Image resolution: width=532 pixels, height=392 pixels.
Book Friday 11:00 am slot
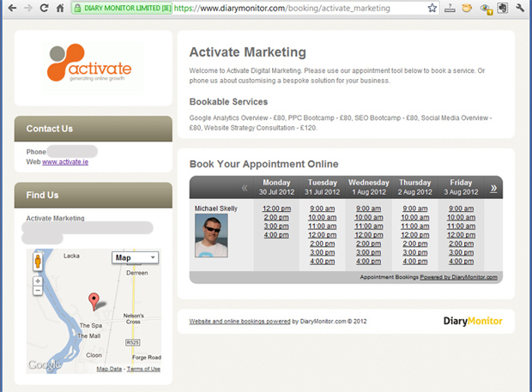pyautogui.click(x=461, y=226)
